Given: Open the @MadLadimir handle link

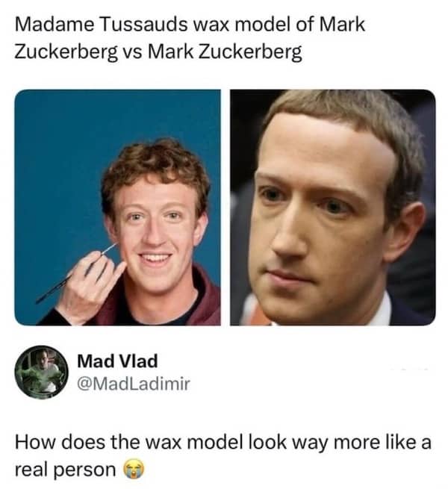Looking at the screenshot, I should click(x=133, y=384).
